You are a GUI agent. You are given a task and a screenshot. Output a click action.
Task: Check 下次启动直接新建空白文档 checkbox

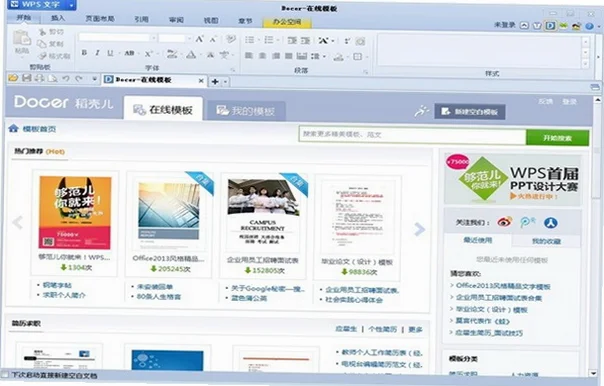[x=5, y=374]
